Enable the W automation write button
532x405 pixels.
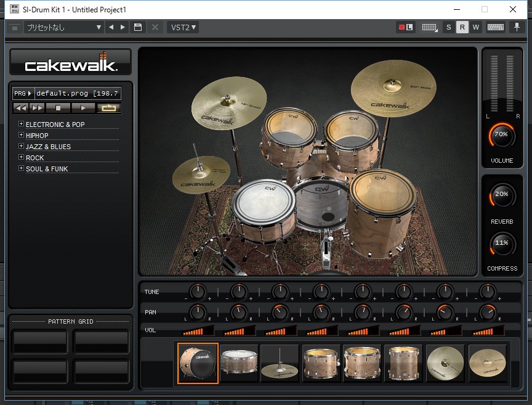[475, 27]
